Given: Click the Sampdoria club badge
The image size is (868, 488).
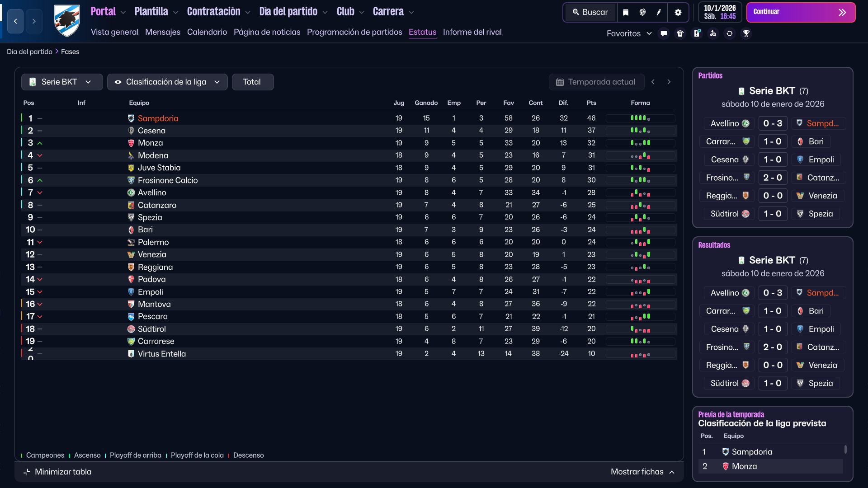Looking at the screenshot, I should (67, 21).
